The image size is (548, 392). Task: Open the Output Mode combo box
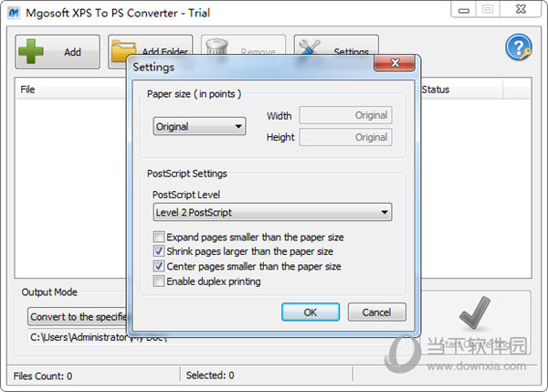(78, 316)
